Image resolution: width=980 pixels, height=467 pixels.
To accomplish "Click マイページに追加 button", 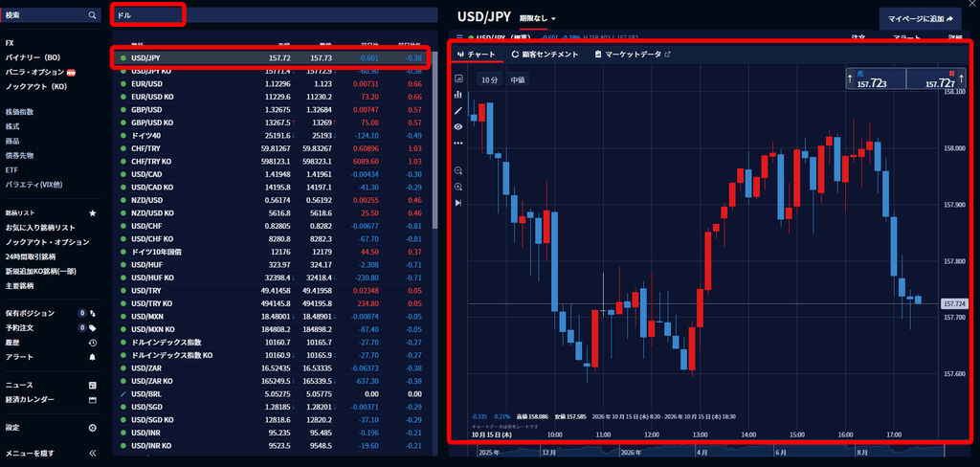I will click(920, 19).
